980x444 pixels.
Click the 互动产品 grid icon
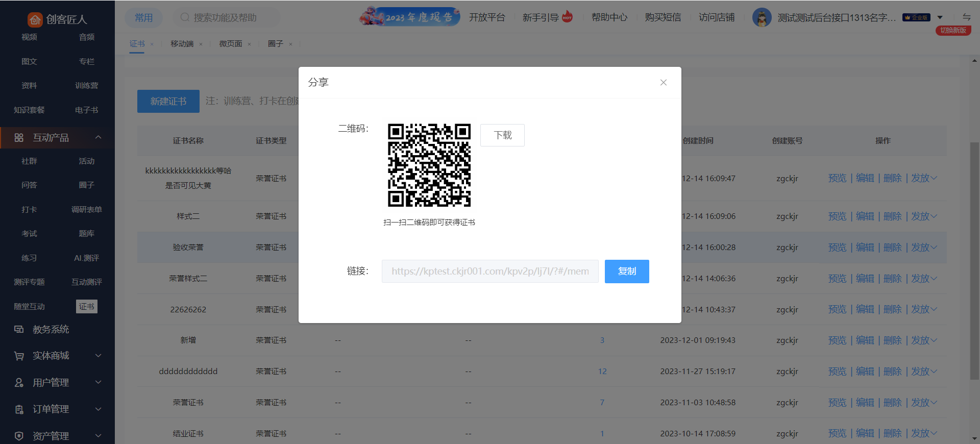(x=19, y=137)
